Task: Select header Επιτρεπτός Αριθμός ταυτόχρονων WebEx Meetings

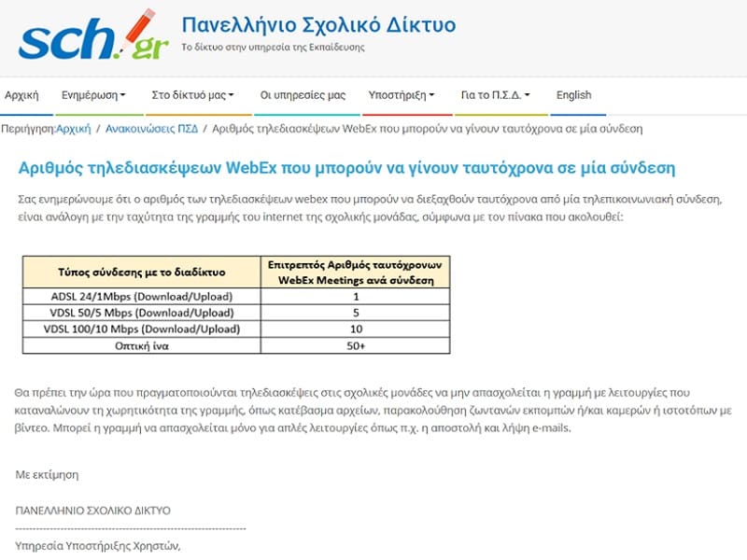Action: click(356, 272)
